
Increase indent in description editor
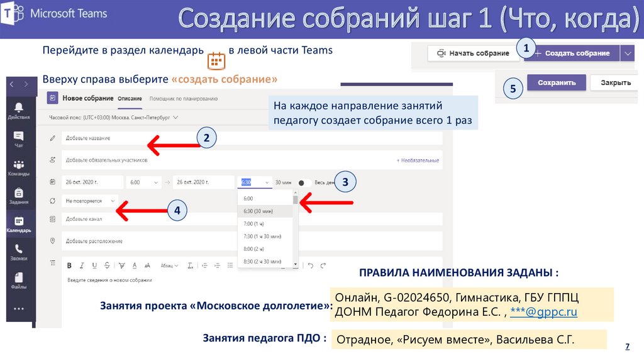click(x=217, y=266)
